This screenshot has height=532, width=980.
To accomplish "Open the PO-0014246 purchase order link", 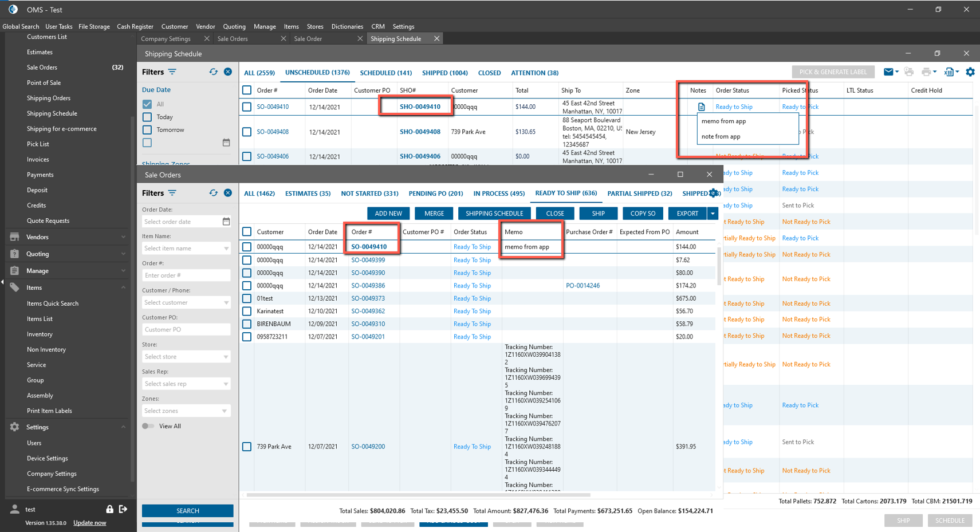I will coord(583,286).
